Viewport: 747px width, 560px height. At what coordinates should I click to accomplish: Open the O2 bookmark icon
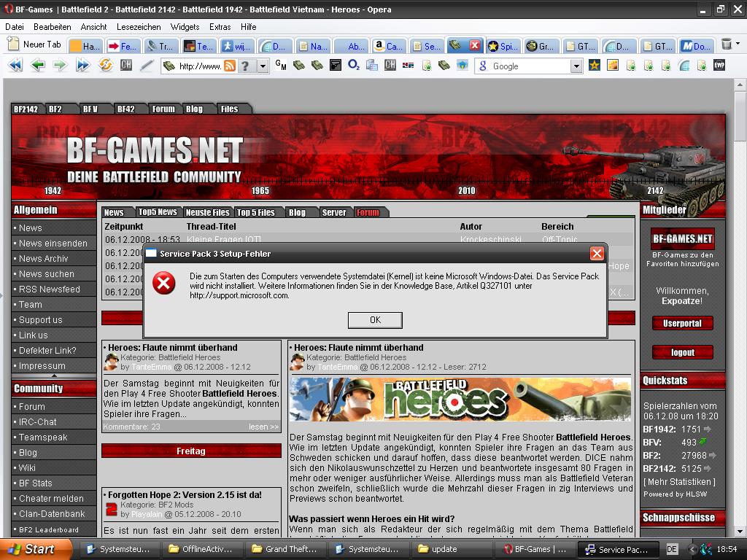coord(354,65)
